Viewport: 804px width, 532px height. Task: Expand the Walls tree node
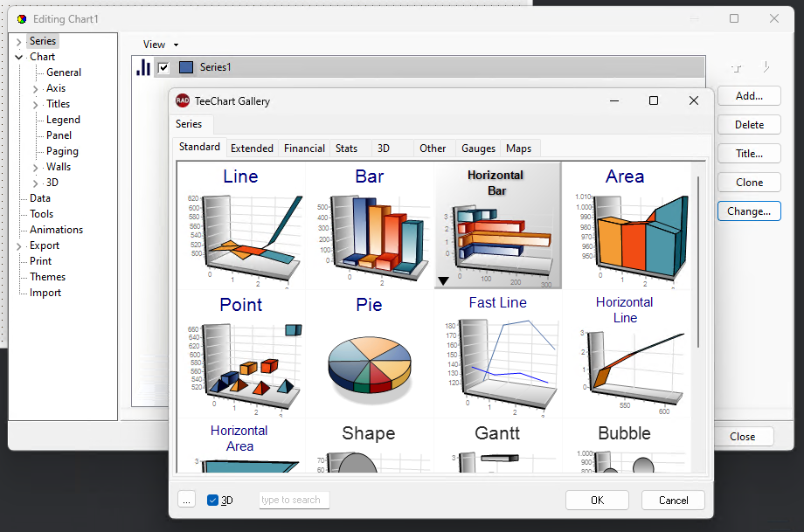(x=35, y=168)
